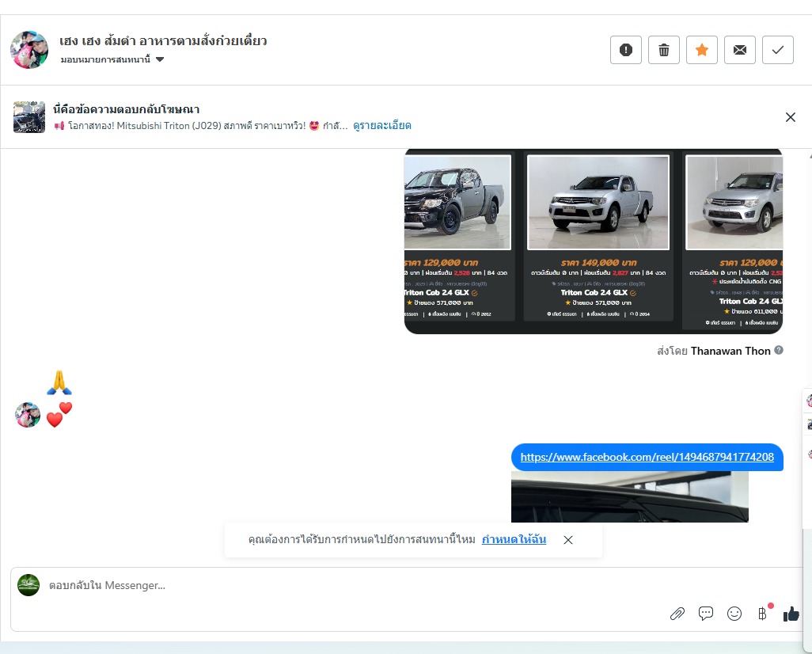Image resolution: width=812 pixels, height=654 pixels.
Task: Open the baht payment request icon
Action: (763, 614)
